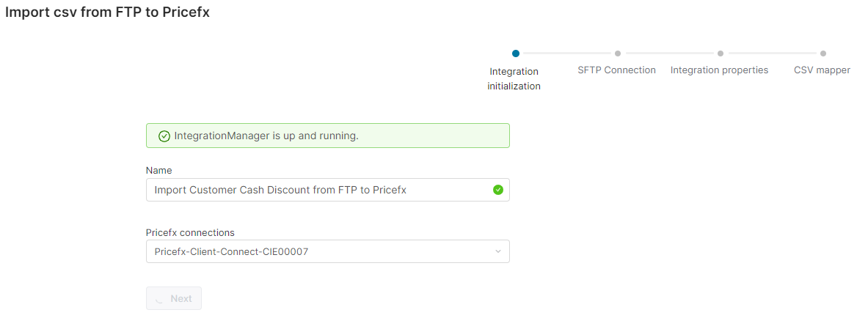The image size is (868, 329).
Task: Click the SFTP Connection step dot
Action: pyautogui.click(x=618, y=53)
